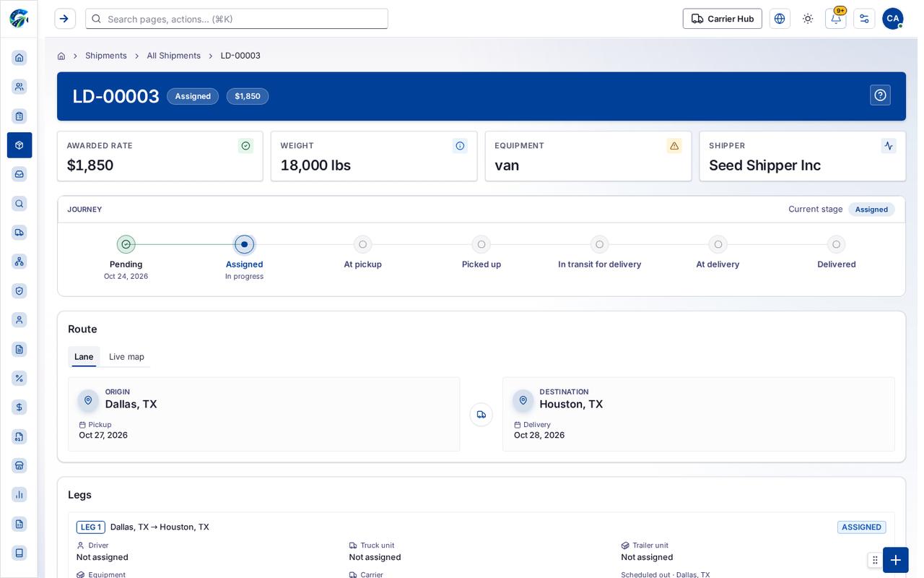Click the Pending journey step marker
This screenshot has height=578, width=924.
click(x=126, y=244)
